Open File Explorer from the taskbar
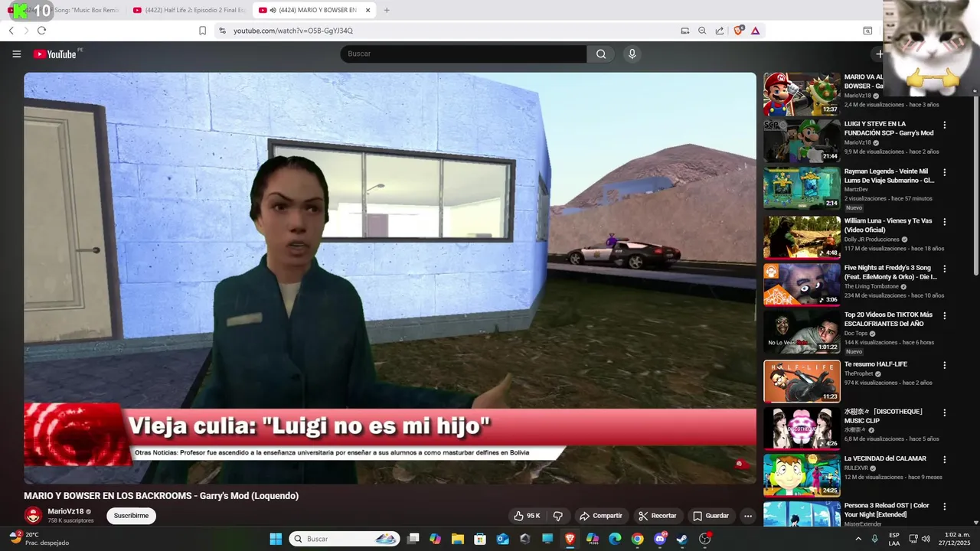The image size is (980, 551). coord(458,539)
